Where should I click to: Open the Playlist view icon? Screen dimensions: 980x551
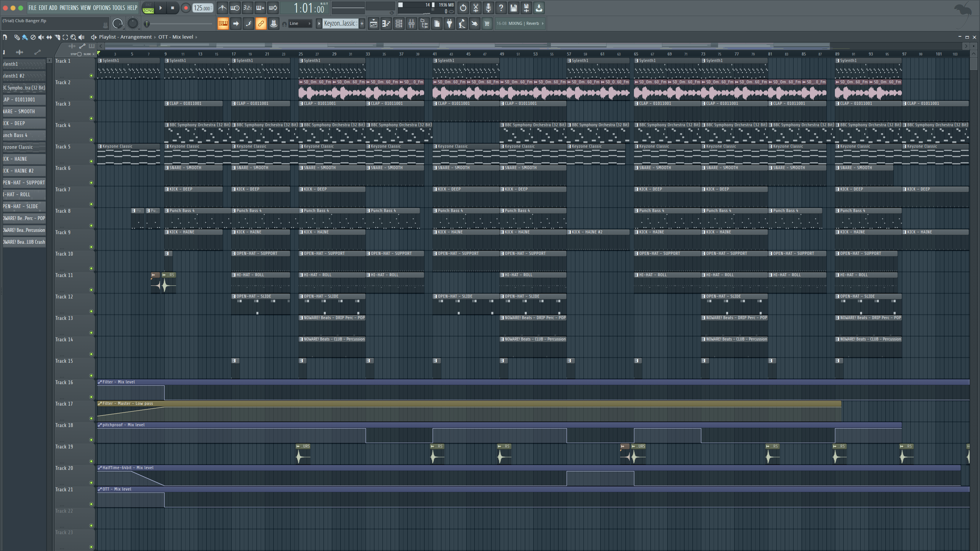click(x=373, y=24)
